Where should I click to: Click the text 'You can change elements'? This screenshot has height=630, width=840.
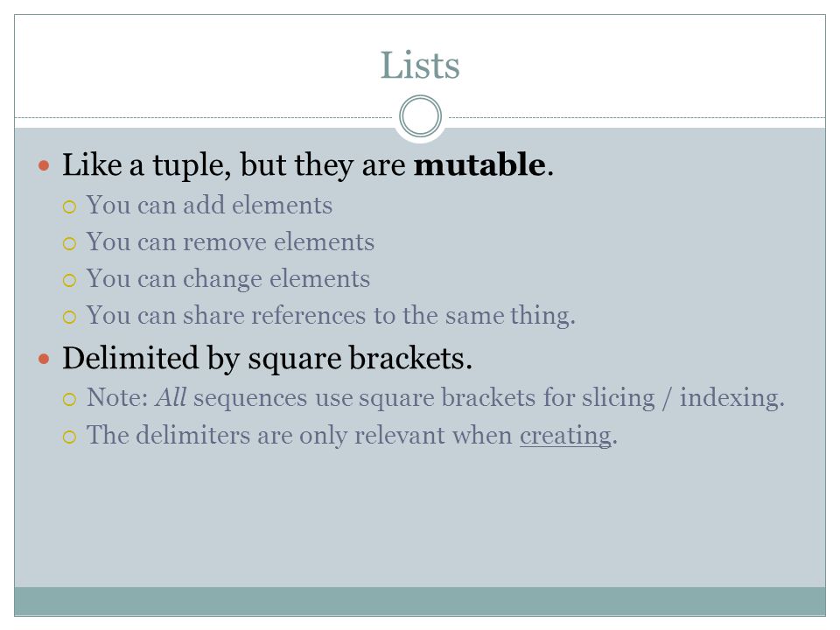coord(228,280)
